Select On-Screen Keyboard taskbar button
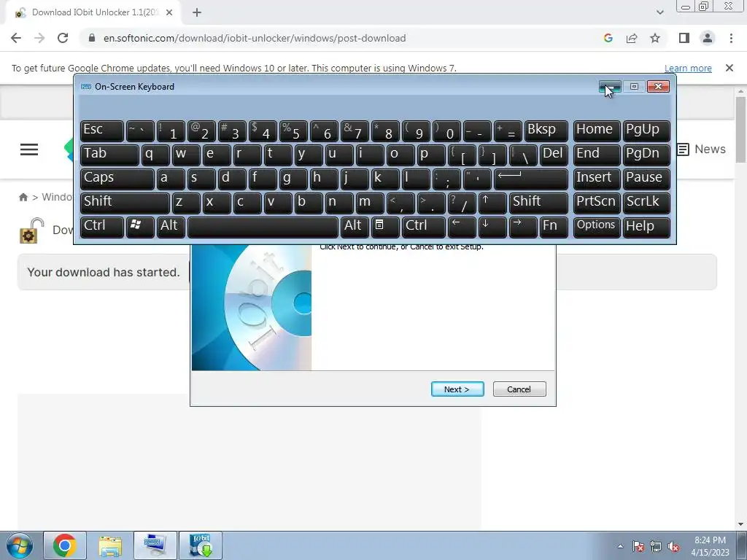The image size is (747, 560). [155, 545]
